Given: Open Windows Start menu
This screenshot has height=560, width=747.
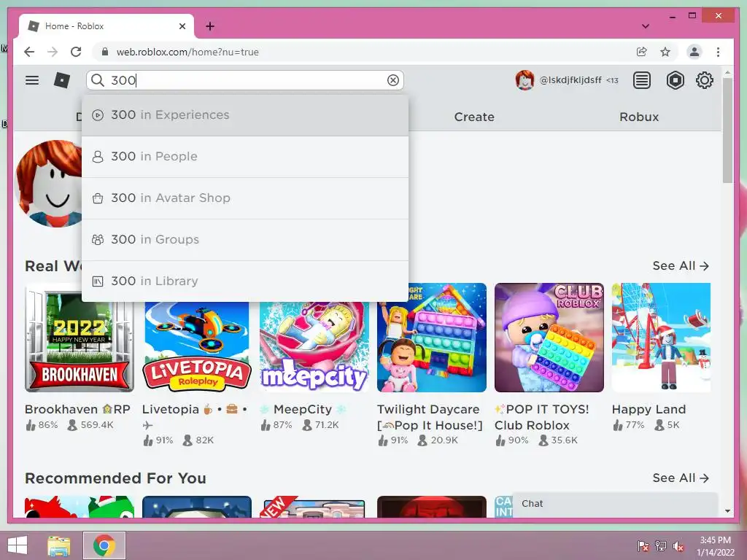Looking at the screenshot, I should click(x=18, y=545).
